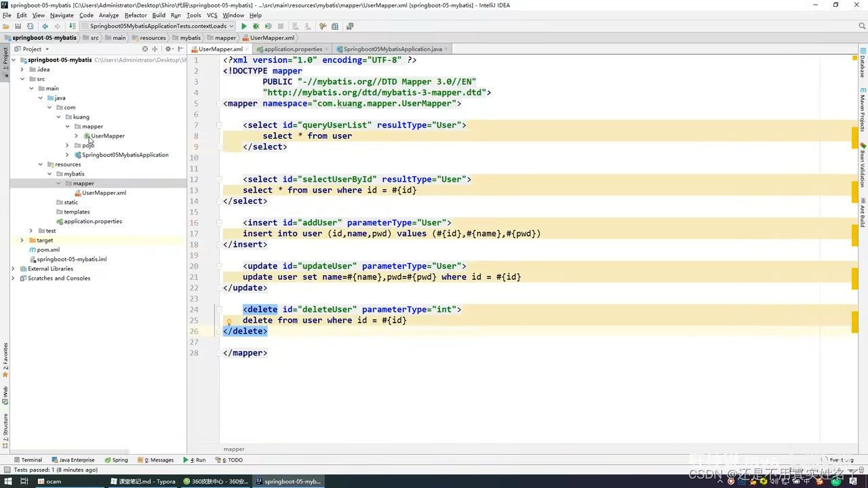Click the Build Project icon

(72, 26)
